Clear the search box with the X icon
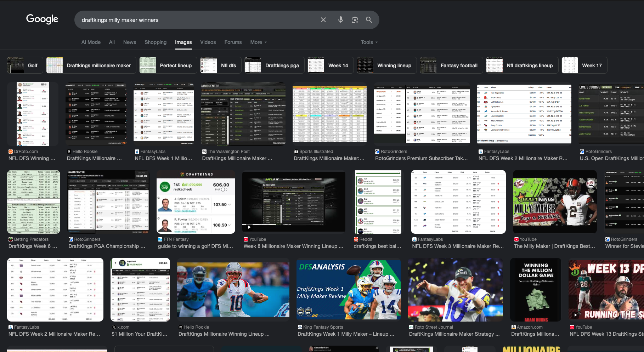Image resolution: width=644 pixels, height=352 pixels. coord(323,20)
